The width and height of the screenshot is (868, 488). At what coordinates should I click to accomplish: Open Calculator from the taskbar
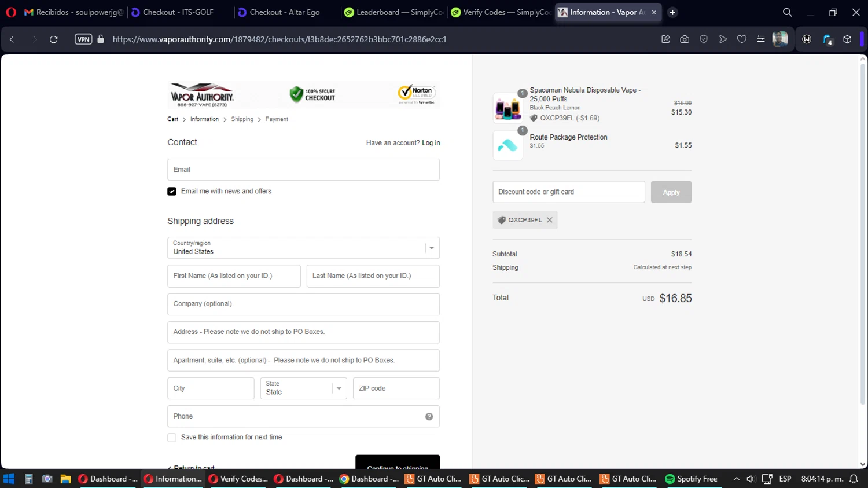tap(28, 479)
